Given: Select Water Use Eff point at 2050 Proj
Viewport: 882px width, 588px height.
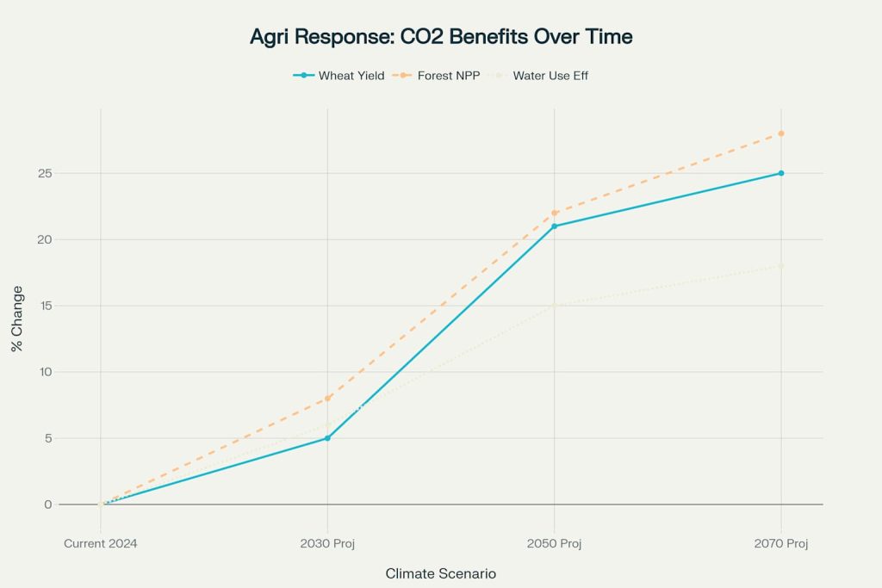Looking at the screenshot, I should tap(554, 306).
